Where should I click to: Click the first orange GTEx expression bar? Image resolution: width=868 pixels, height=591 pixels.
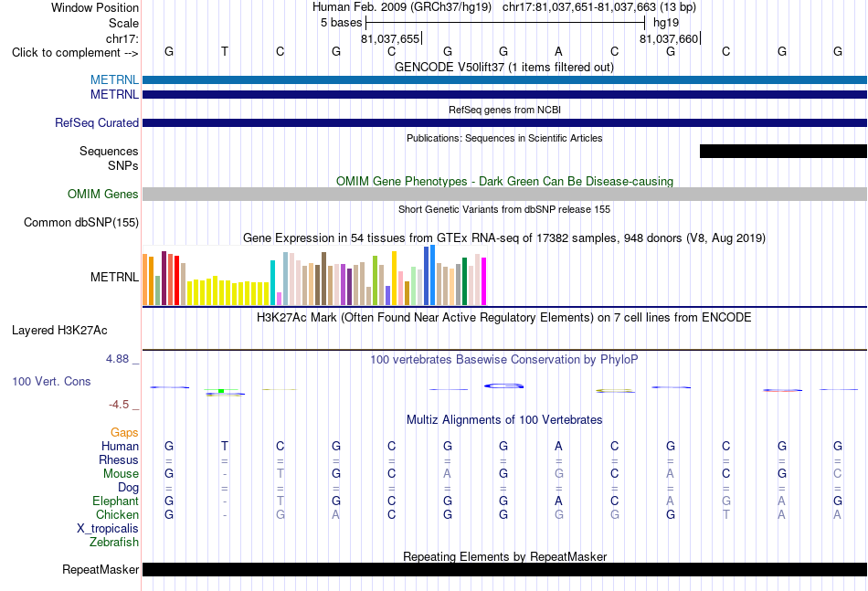[x=145, y=280]
